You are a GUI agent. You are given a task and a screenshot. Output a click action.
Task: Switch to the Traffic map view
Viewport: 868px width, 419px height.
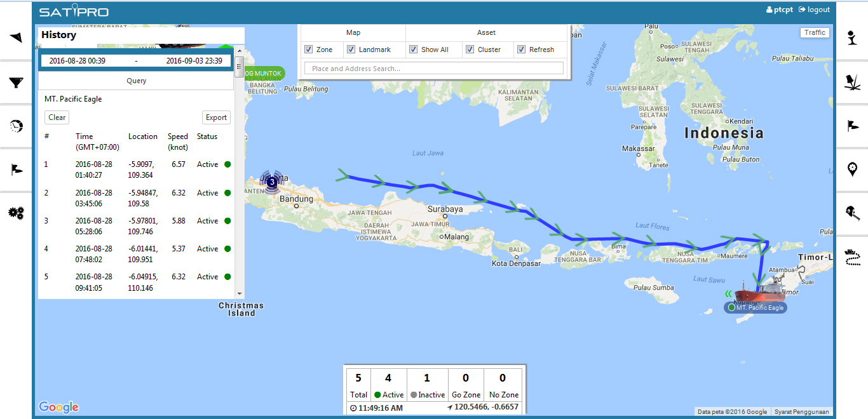click(815, 32)
